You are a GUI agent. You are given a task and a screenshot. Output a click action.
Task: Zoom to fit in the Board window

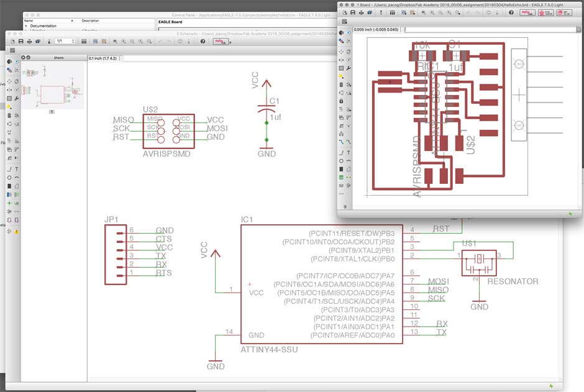coord(424,12)
